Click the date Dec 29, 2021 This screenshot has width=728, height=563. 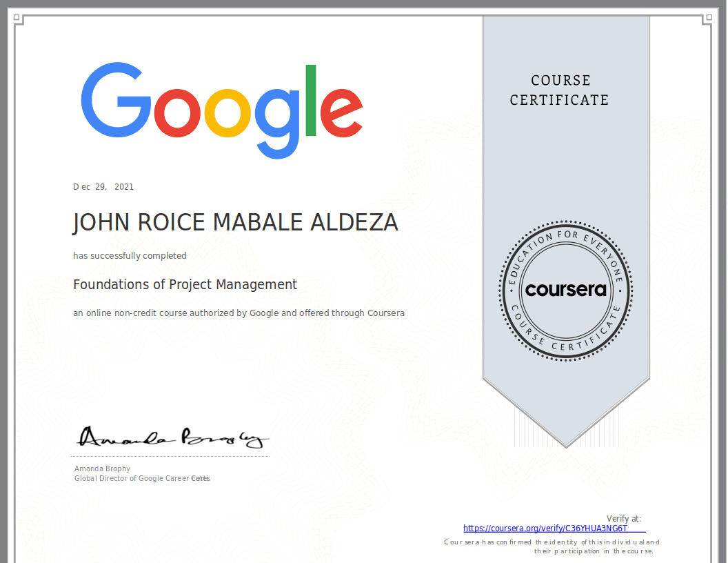[x=103, y=186]
